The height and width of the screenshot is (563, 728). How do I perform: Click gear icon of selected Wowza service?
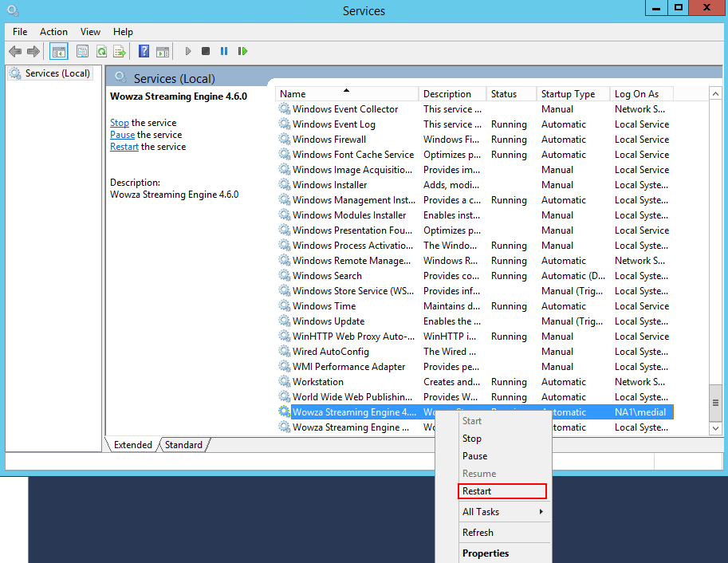click(x=284, y=411)
